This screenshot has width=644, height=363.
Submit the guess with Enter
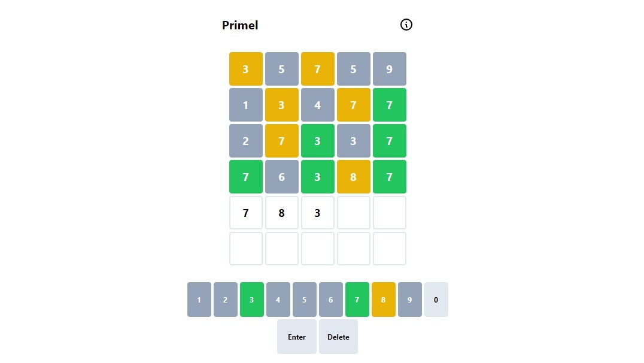click(297, 337)
